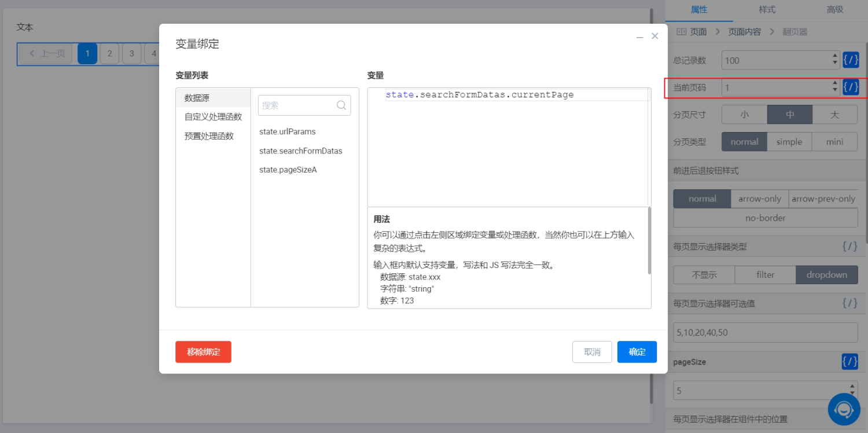
Task: Switch to the 高级 tab
Action: coord(834,10)
